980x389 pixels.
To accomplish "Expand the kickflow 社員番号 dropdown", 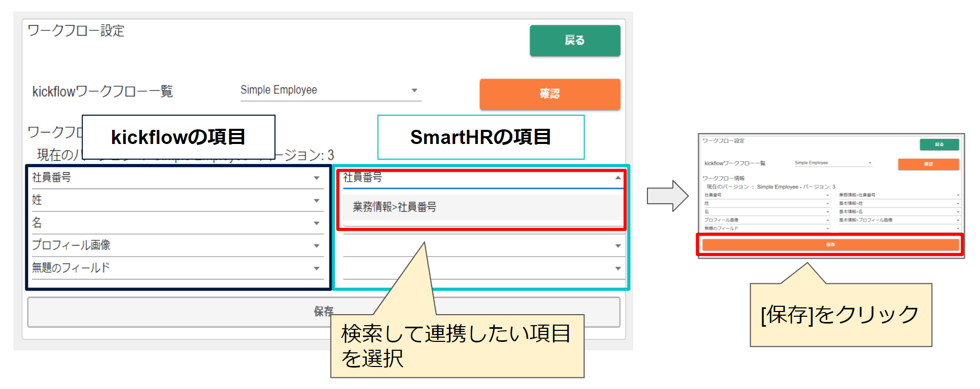I will click(178, 178).
